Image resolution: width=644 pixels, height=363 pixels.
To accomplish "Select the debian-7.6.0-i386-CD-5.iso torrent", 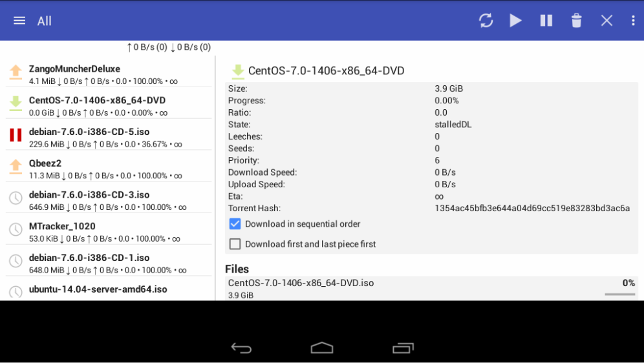I will pos(109,137).
